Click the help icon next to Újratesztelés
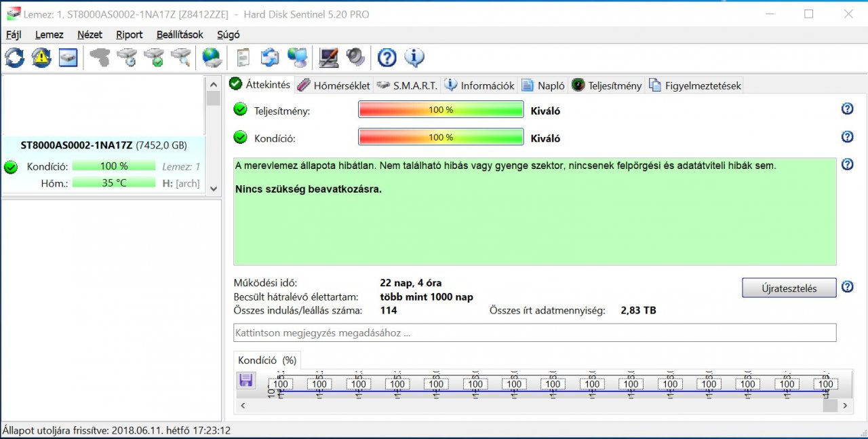The image size is (868, 439). click(x=847, y=287)
